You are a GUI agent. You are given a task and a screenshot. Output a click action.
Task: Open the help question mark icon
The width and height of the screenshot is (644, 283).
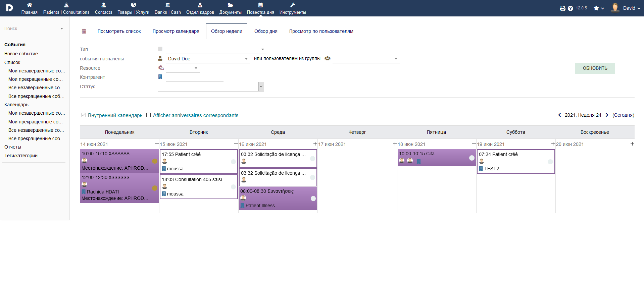pyautogui.click(x=570, y=8)
